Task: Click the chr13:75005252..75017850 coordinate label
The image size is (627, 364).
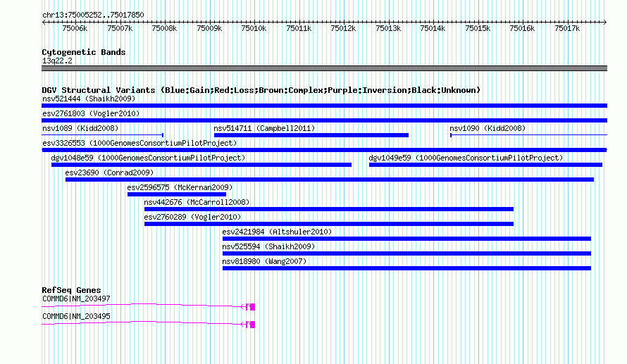Action: (x=93, y=15)
